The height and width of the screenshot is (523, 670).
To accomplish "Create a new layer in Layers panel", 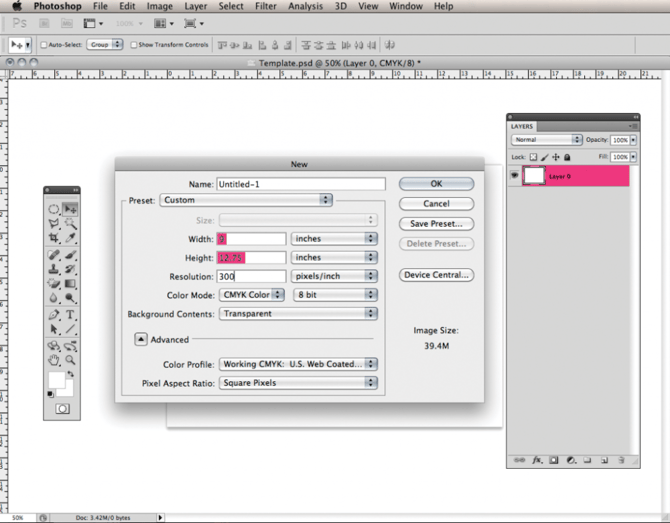I will point(604,460).
